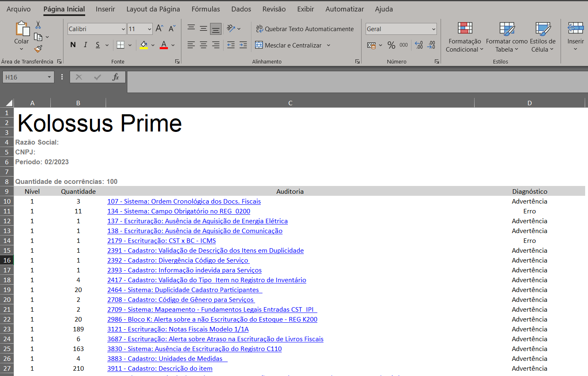Apply percent style to the cell
Image resolution: width=588 pixels, height=376 pixels.
coord(391,45)
